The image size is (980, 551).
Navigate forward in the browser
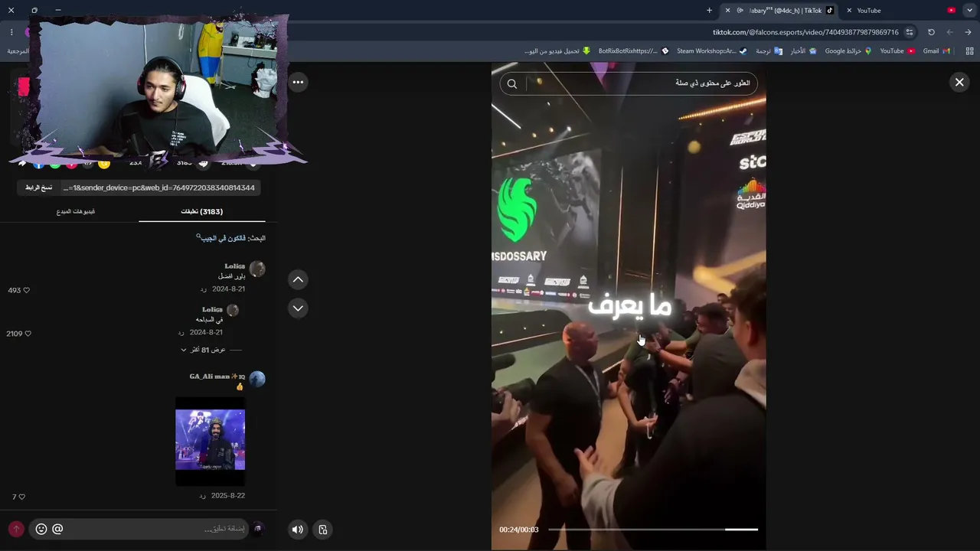pyautogui.click(x=949, y=32)
